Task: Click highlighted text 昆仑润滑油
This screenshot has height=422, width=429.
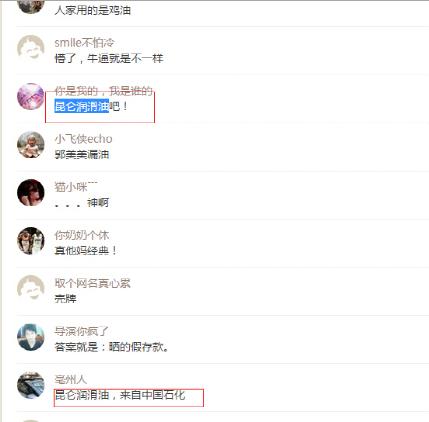Action: click(82, 106)
